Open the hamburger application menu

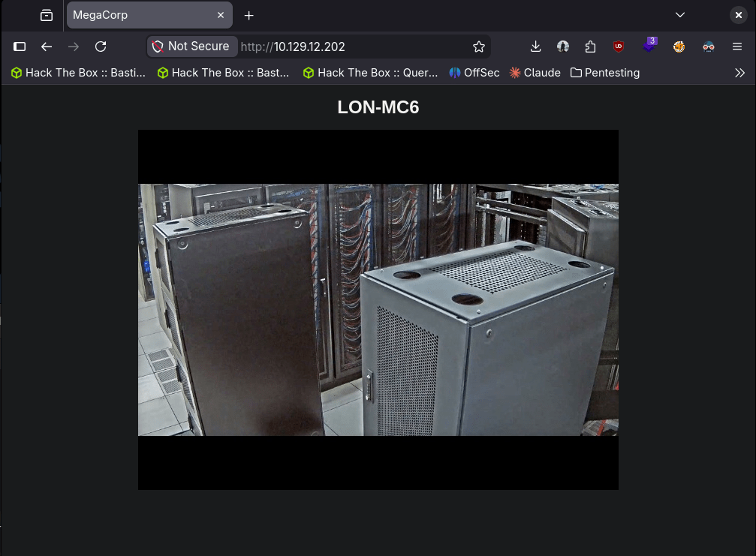pos(737,47)
